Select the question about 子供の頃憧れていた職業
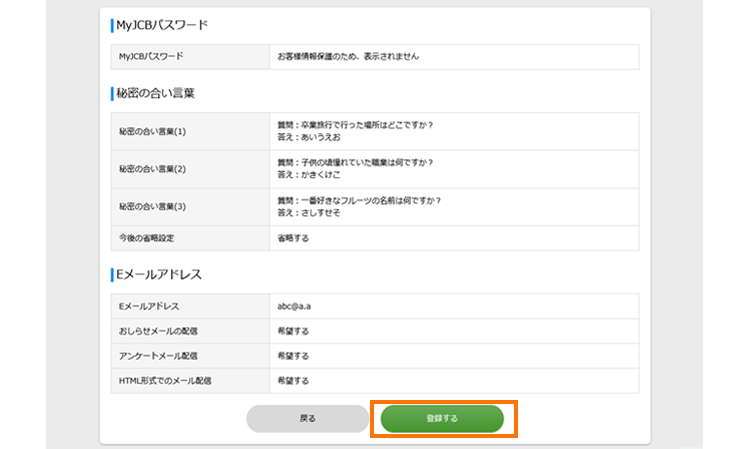 click(x=355, y=163)
